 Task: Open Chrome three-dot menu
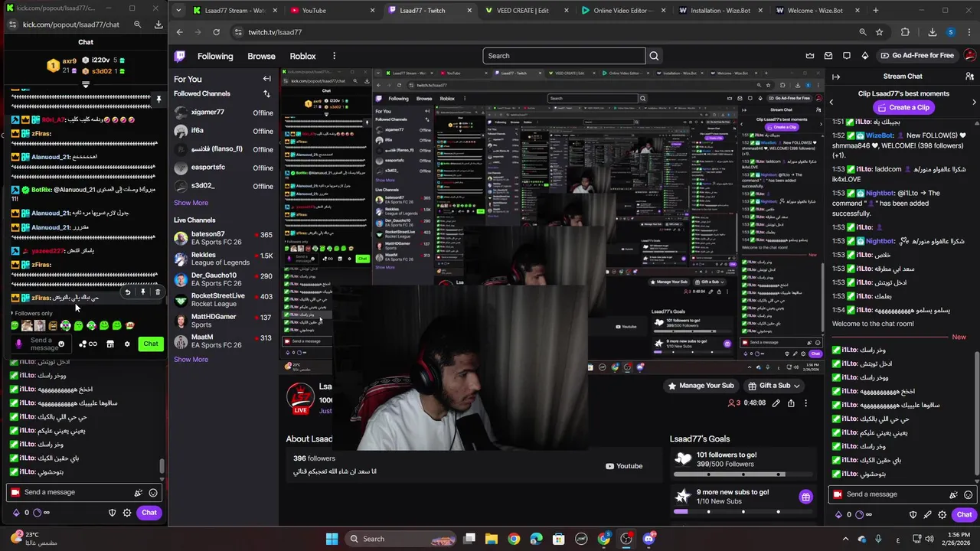tap(969, 32)
